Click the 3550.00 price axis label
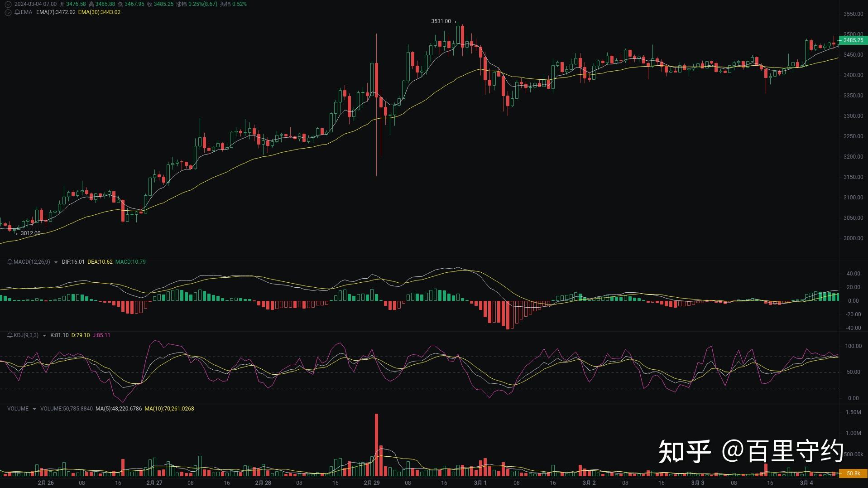This screenshot has height=488, width=868. (854, 14)
